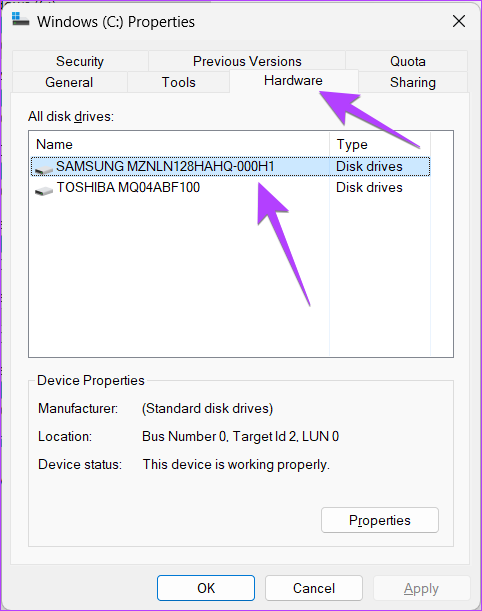Sort by the Type column header
The height and width of the screenshot is (611, 482).
tap(380, 144)
